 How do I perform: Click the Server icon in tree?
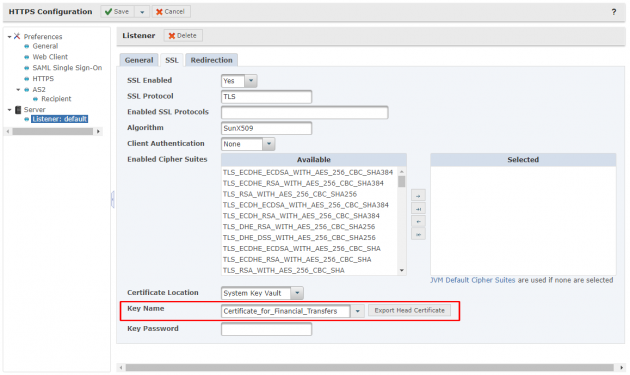[x=18, y=110]
